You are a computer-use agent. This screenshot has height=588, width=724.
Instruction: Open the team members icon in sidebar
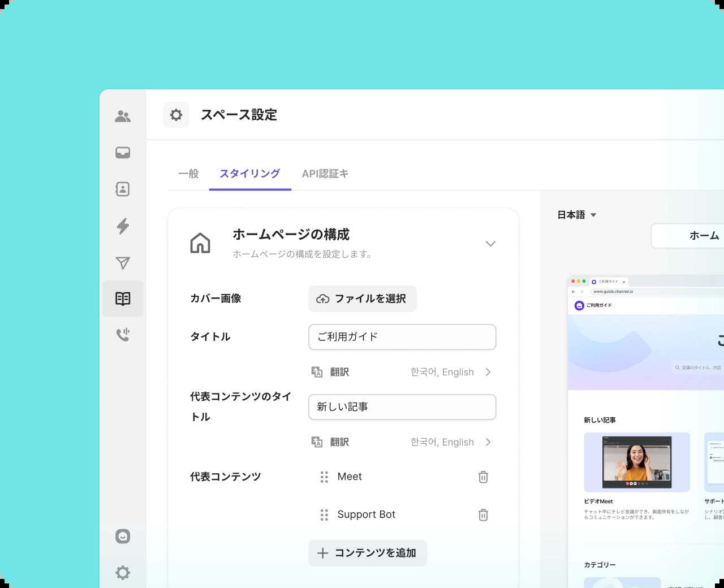point(123,116)
